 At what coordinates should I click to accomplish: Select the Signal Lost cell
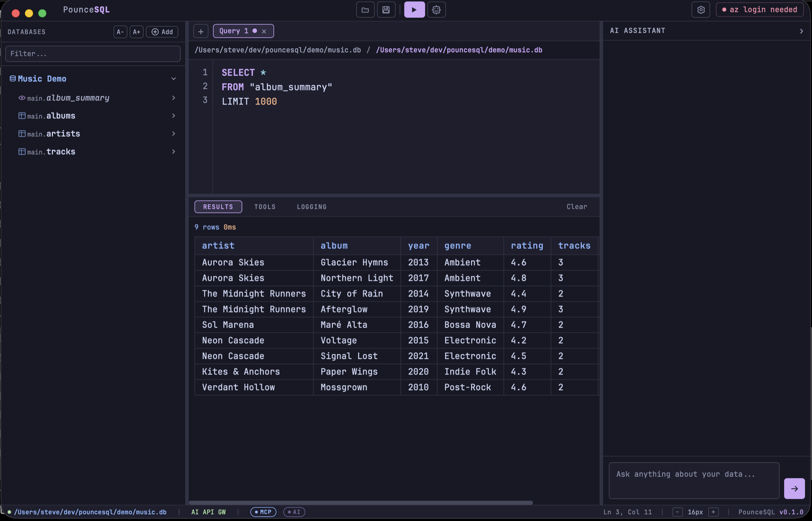click(x=357, y=356)
